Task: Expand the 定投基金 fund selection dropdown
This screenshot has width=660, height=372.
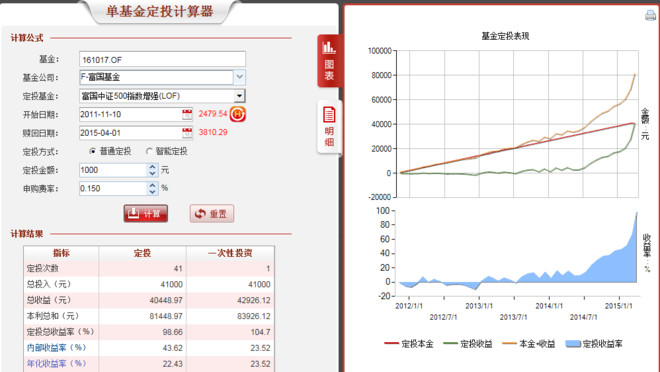Action: click(240, 96)
